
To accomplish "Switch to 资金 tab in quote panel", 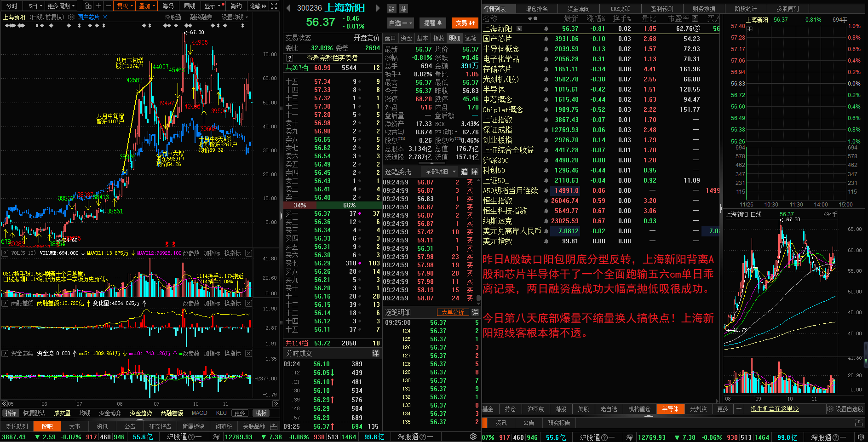I will 406,38.
